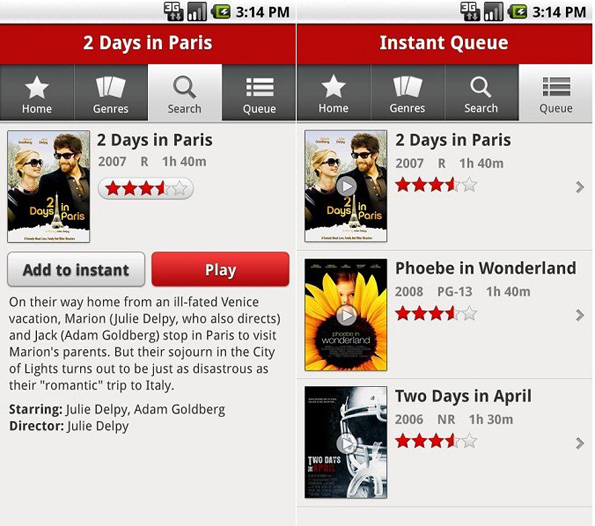Expand Two Days in April chevron arrow
Screen dimensions: 595x526
tap(579, 443)
